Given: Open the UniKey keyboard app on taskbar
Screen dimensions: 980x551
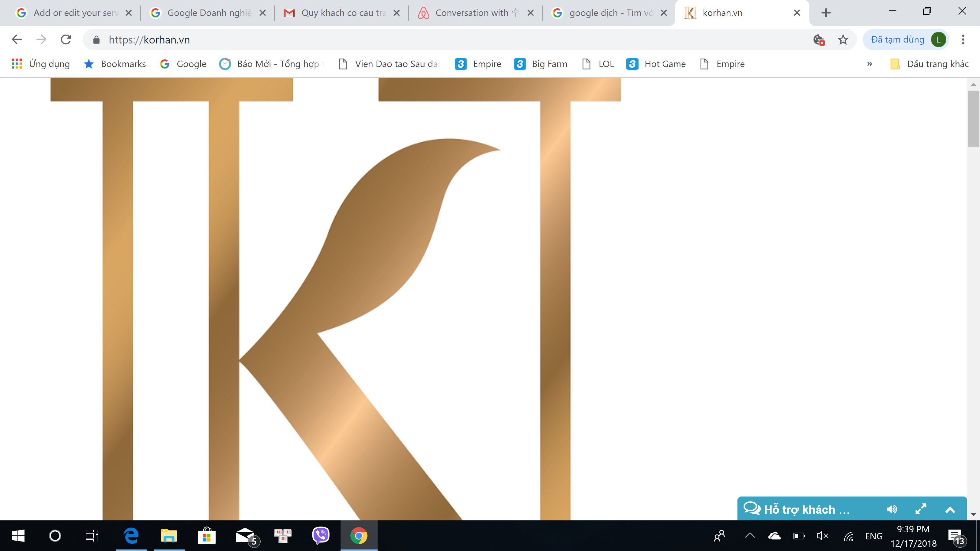Looking at the screenshot, I should [x=283, y=536].
